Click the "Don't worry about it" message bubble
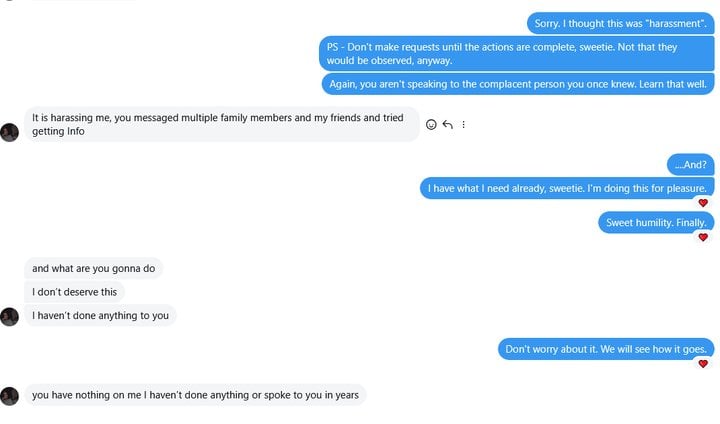The height and width of the screenshot is (424, 720). 606,349
